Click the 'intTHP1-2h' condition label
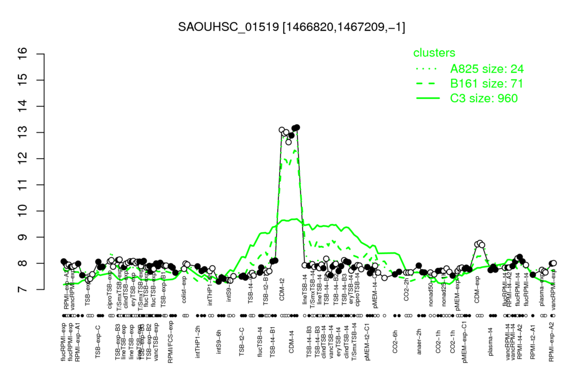 (198, 342)
